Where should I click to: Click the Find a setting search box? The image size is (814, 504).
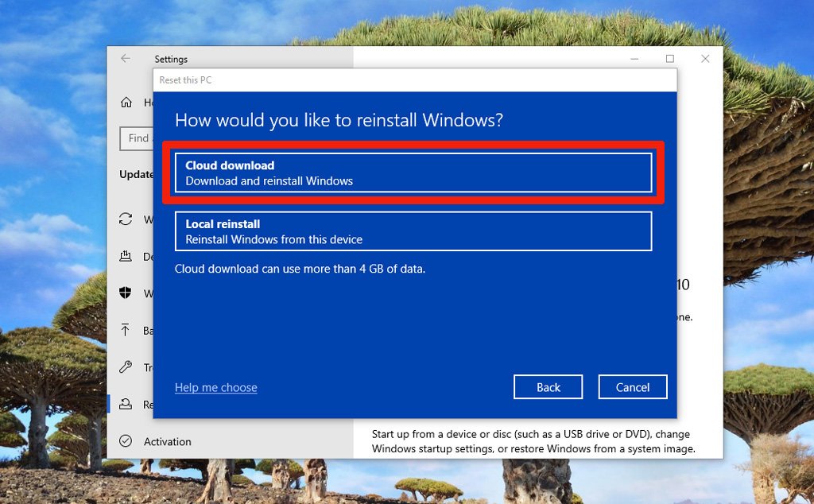[137, 138]
